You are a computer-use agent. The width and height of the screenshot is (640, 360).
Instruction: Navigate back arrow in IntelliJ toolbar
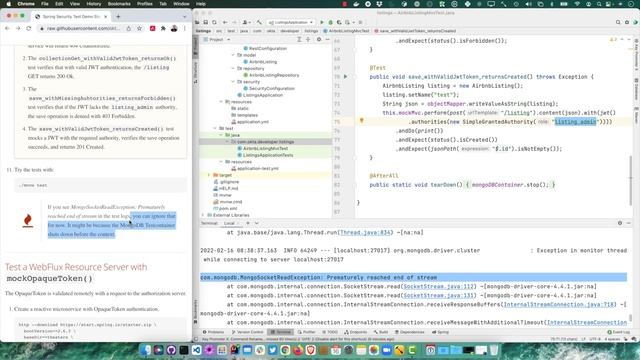pyautogui.click(x=225, y=22)
